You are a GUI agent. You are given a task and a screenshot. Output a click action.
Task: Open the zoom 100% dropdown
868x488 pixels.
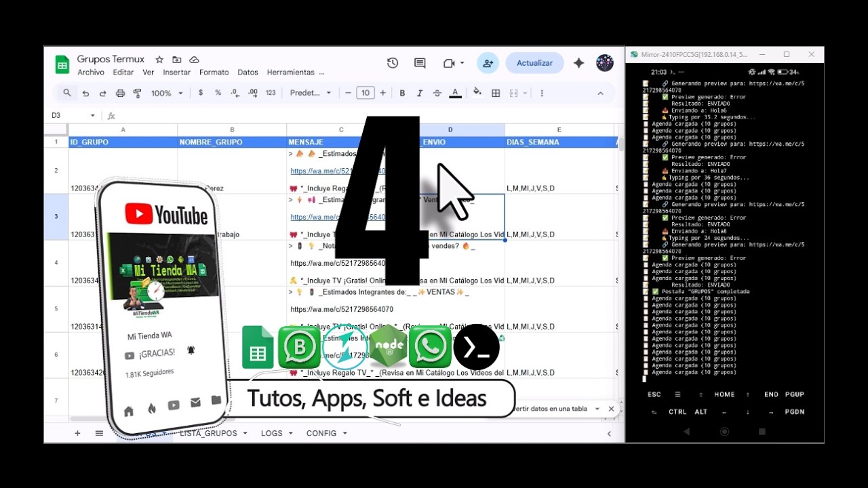point(167,93)
